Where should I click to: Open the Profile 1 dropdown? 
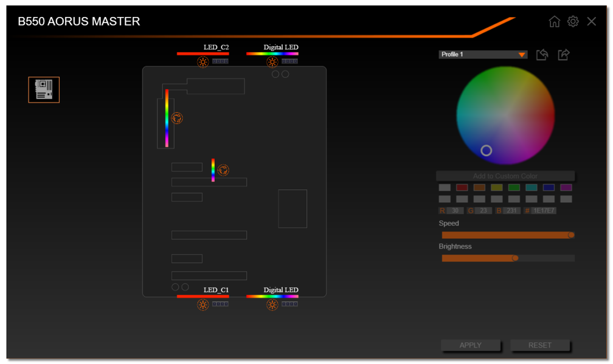(x=483, y=54)
